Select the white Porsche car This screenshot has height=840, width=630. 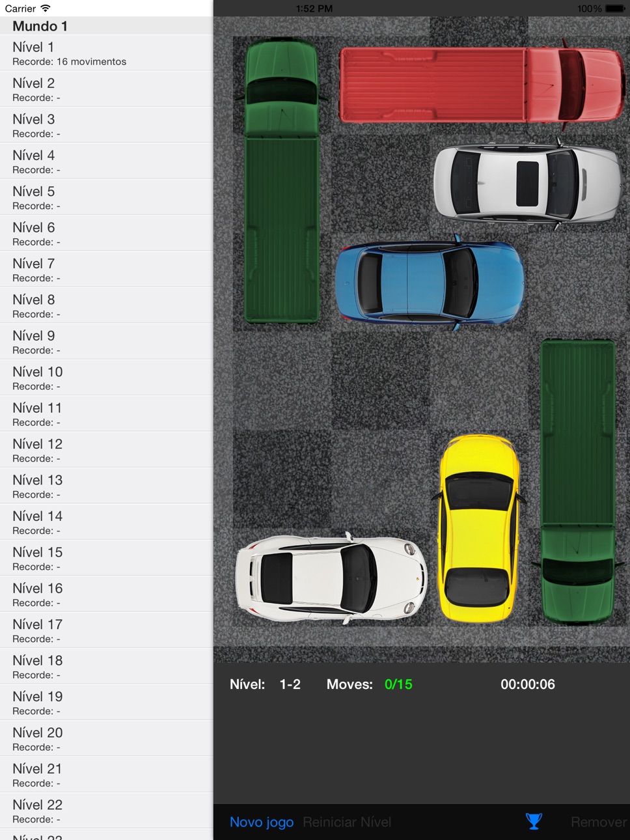point(331,578)
